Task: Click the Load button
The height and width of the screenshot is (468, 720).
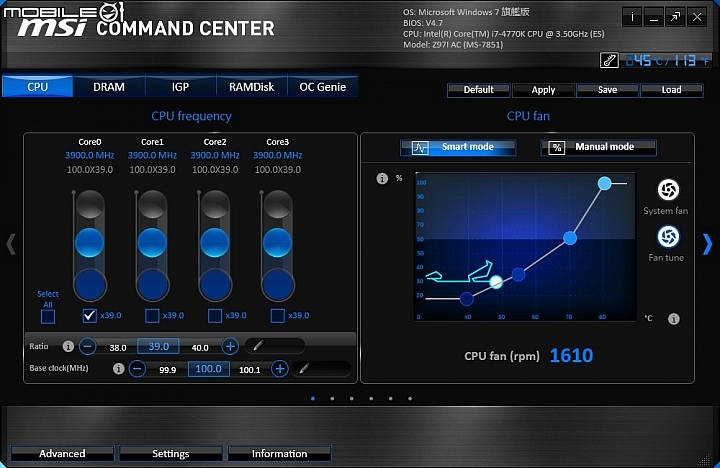Action: pyautogui.click(x=671, y=90)
